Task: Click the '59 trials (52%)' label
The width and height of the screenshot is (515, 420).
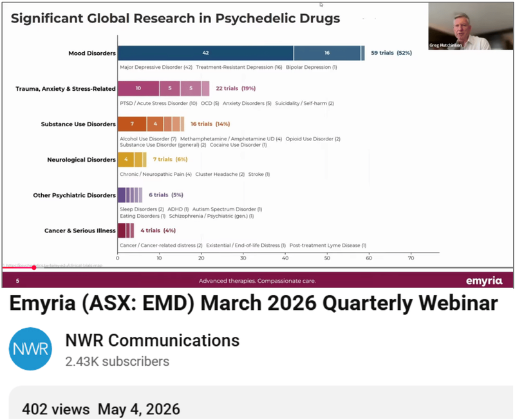Action: point(391,53)
